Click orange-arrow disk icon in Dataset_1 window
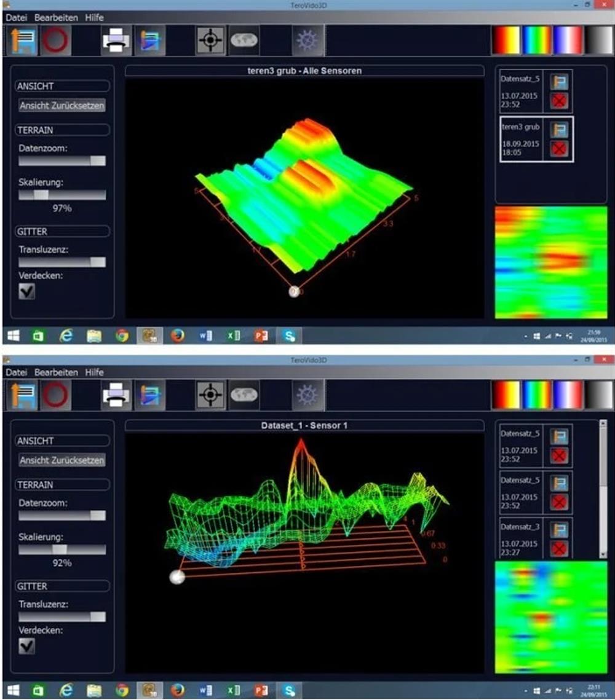Screen dimensions: 615x700 [x=23, y=395]
